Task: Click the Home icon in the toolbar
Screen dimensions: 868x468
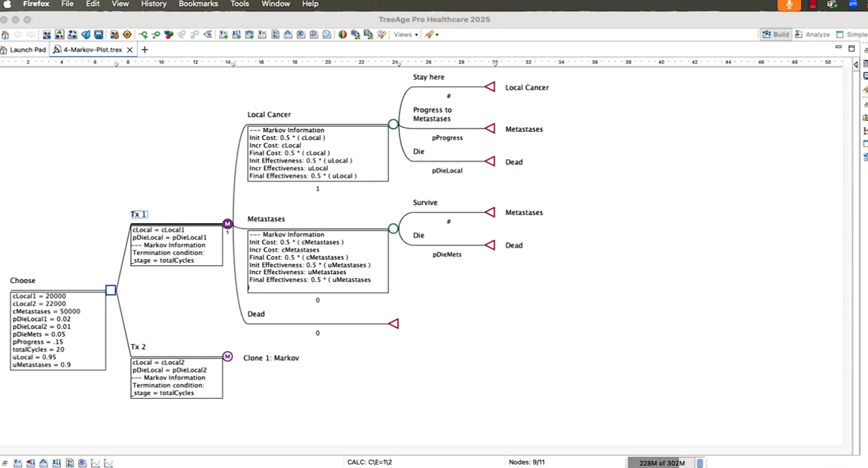Action: point(5,35)
